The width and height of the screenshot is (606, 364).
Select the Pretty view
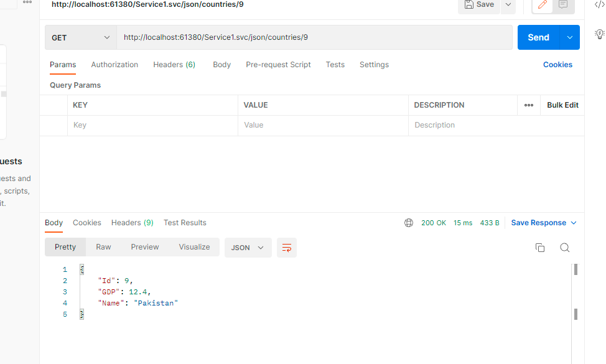click(x=65, y=247)
